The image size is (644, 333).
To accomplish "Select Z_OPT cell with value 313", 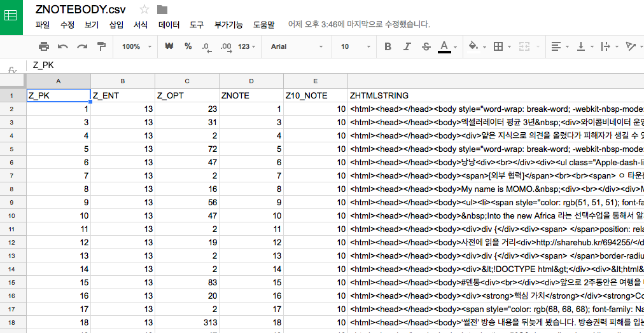I will pyautogui.click(x=187, y=322).
